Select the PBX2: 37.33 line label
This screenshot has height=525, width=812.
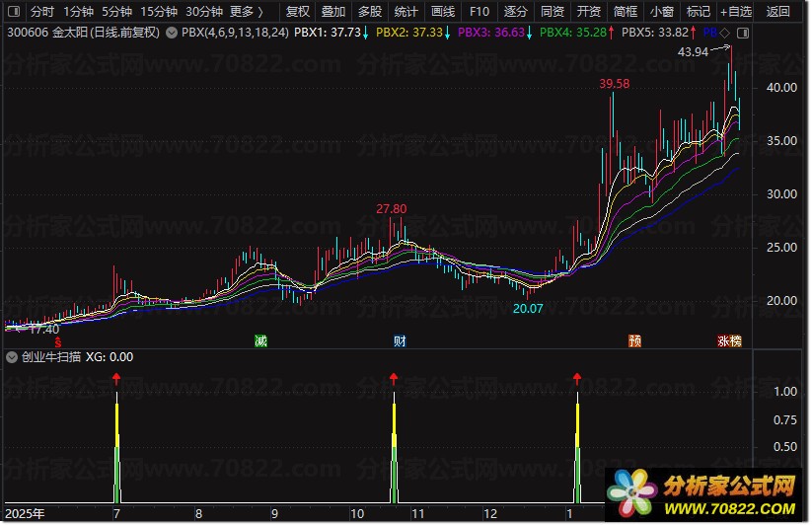tap(412, 33)
